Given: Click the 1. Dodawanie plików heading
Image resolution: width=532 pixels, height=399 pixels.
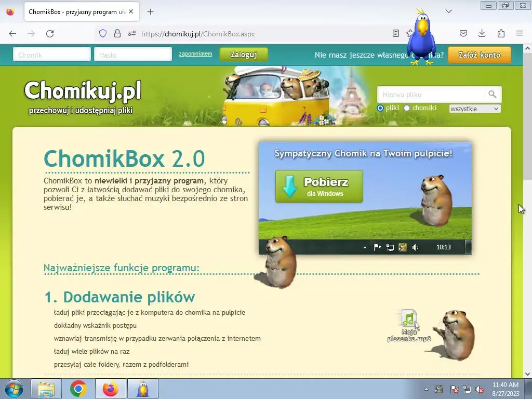Looking at the screenshot, I should point(120,297).
